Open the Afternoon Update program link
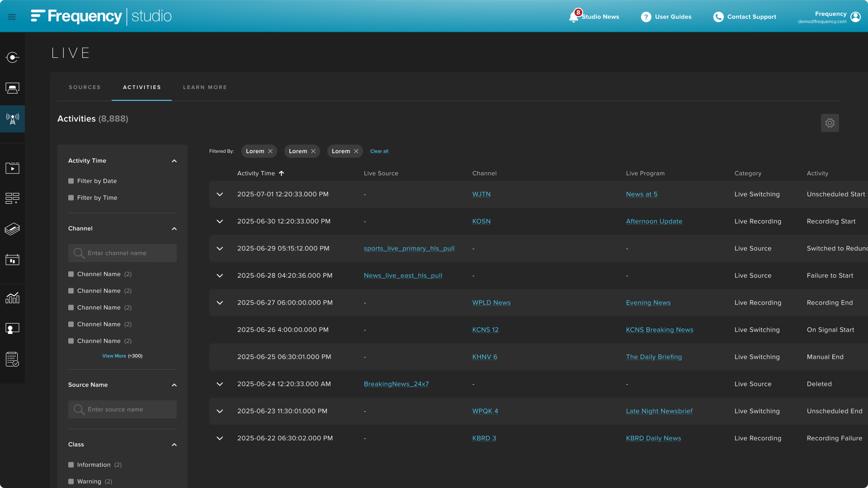 click(654, 221)
